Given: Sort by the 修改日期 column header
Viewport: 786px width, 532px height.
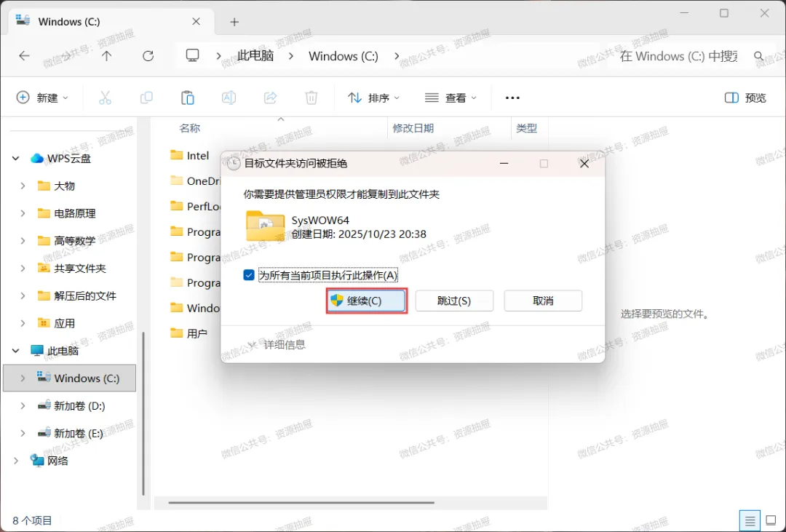Looking at the screenshot, I should pyautogui.click(x=413, y=128).
